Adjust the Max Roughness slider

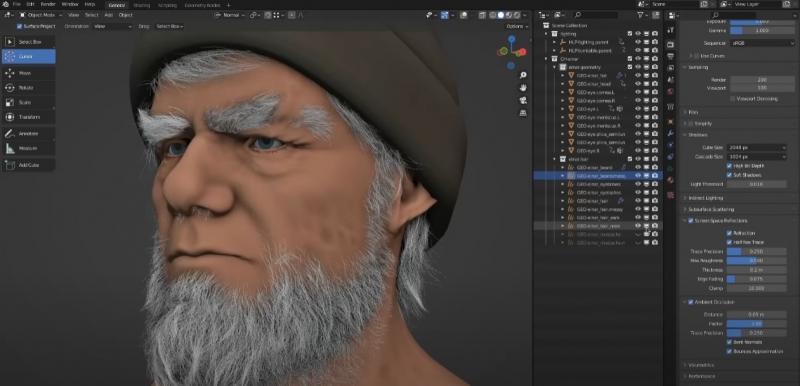[x=756, y=261]
